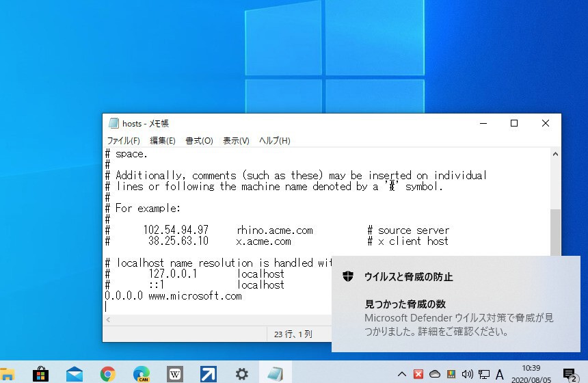Place cursor on '# For example:' line

pyautogui.click(x=142, y=208)
